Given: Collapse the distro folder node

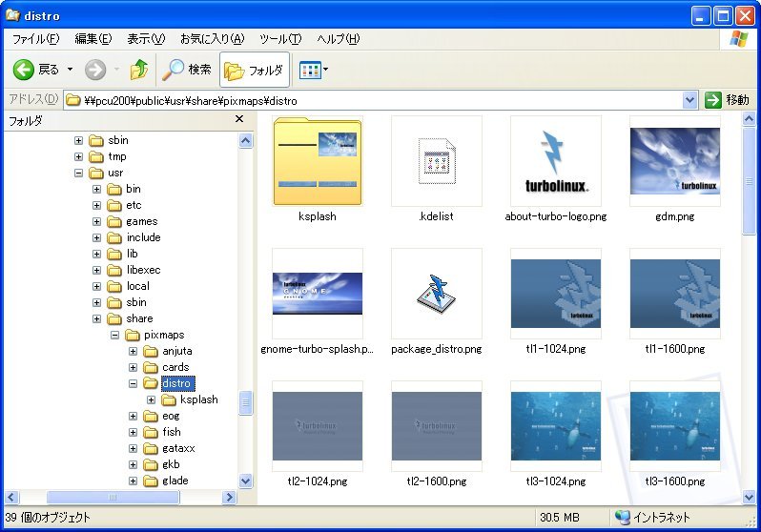Looking at the screenshot, I should pos(133,383).
